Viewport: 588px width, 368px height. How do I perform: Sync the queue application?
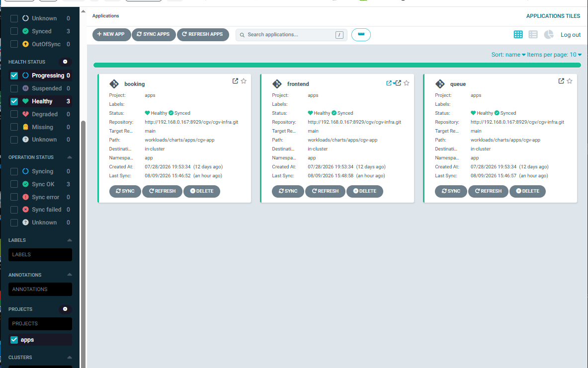click(x=451, y=191)
